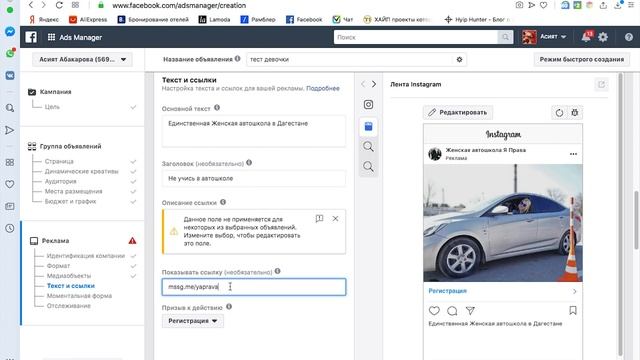Image resolution: width=640 pixels, height=360 pixels.
Task: Select Аудитория item in navigation
Action: (x=60, y=181)
